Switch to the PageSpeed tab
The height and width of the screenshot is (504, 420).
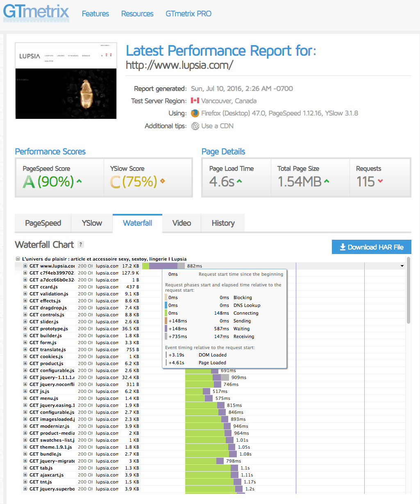(x=43, y=223)
